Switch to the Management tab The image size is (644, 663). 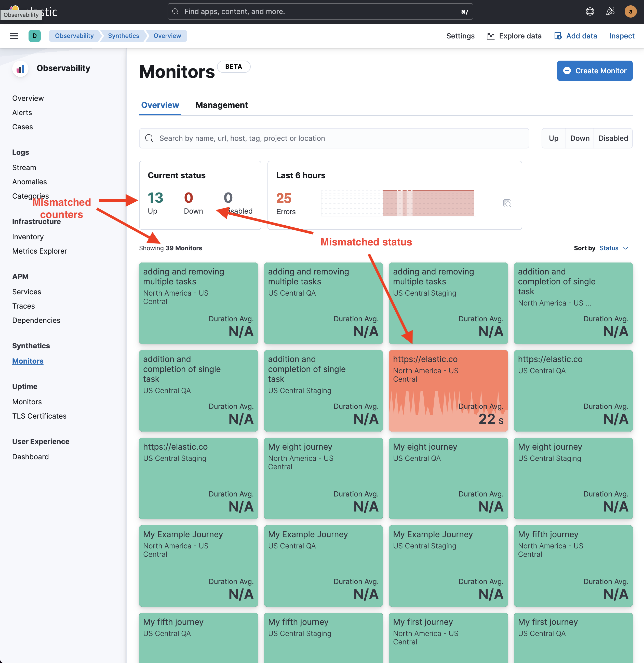pyautogui.click(x=221, y=105)
